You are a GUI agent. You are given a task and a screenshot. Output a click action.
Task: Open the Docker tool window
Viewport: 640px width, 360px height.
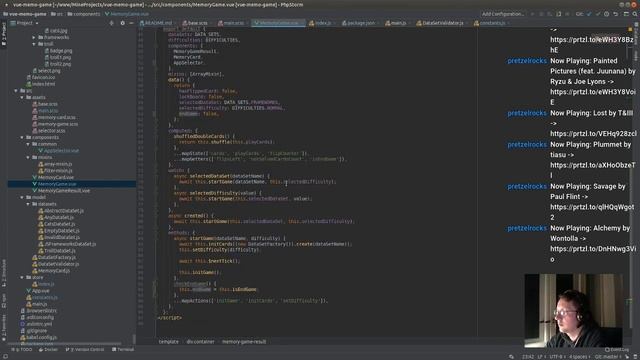pos(48,350)
